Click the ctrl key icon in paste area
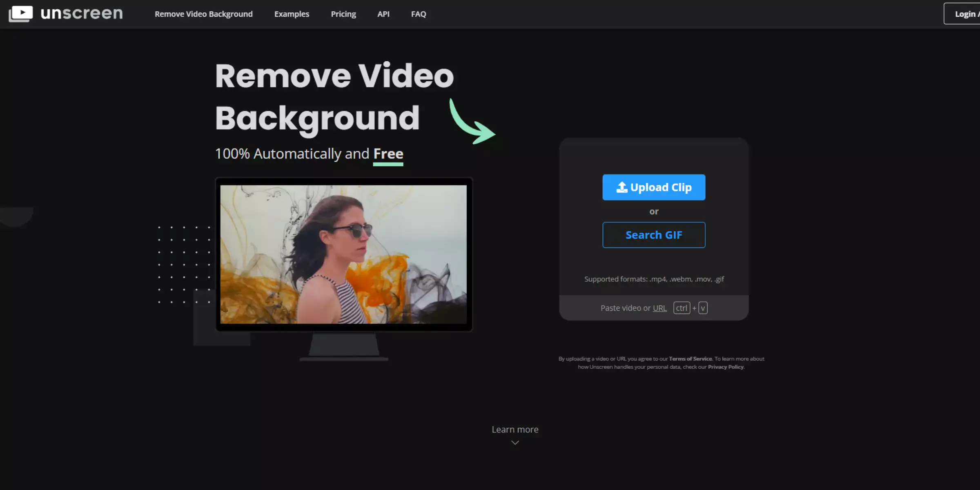980x490 pixels. pos(682,307)
